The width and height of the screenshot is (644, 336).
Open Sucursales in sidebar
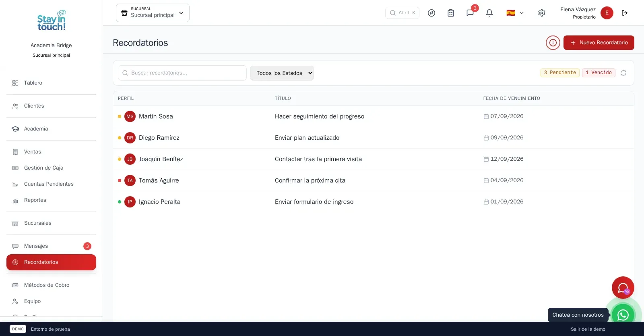point(52,223)
